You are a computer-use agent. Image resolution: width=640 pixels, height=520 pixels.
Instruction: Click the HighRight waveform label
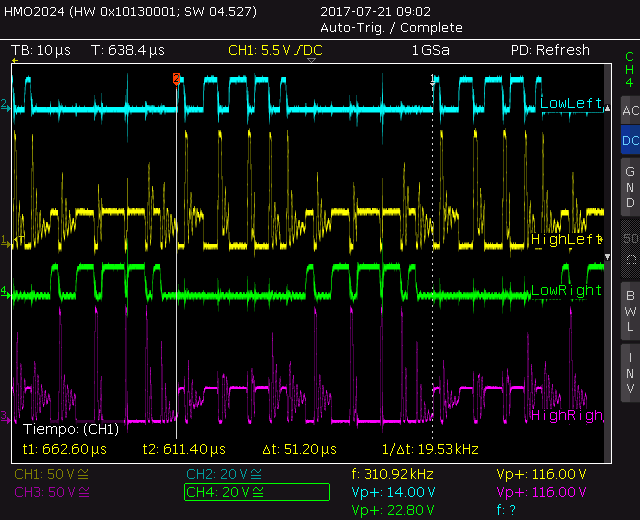pos(567,416)
